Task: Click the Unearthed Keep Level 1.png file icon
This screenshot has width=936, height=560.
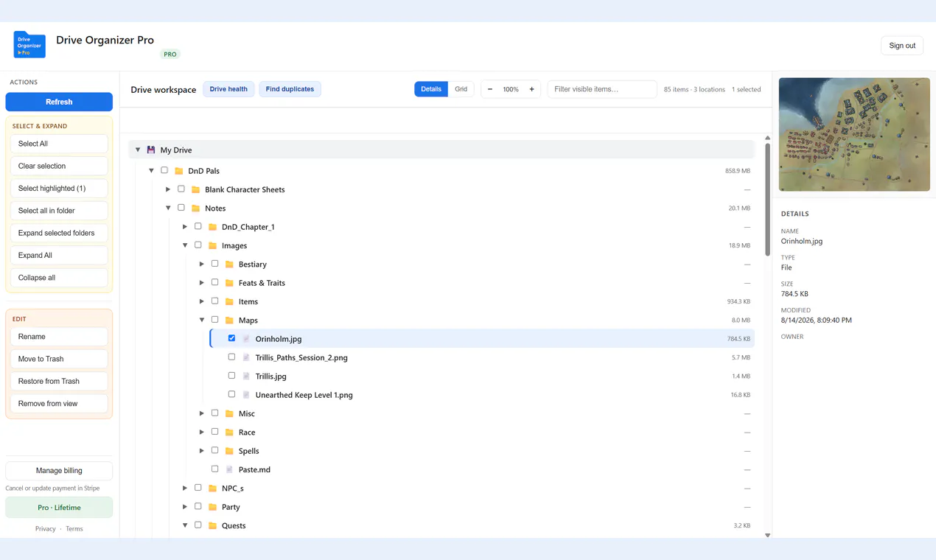Action: [246, 395]
